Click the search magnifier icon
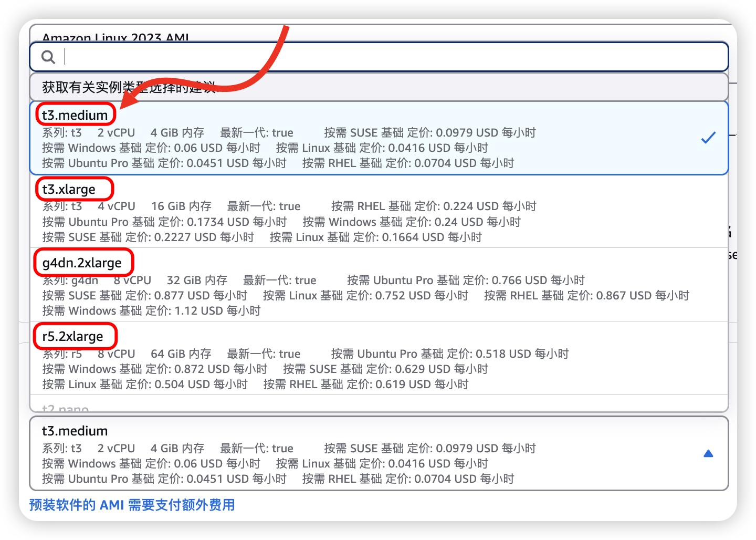The image size is (756, 540). [x=48, y=57]
